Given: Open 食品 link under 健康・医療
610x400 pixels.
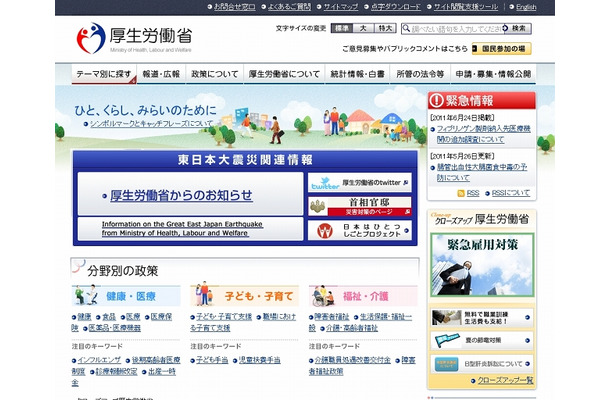Looking at the screenshot, I should (109, 317).
